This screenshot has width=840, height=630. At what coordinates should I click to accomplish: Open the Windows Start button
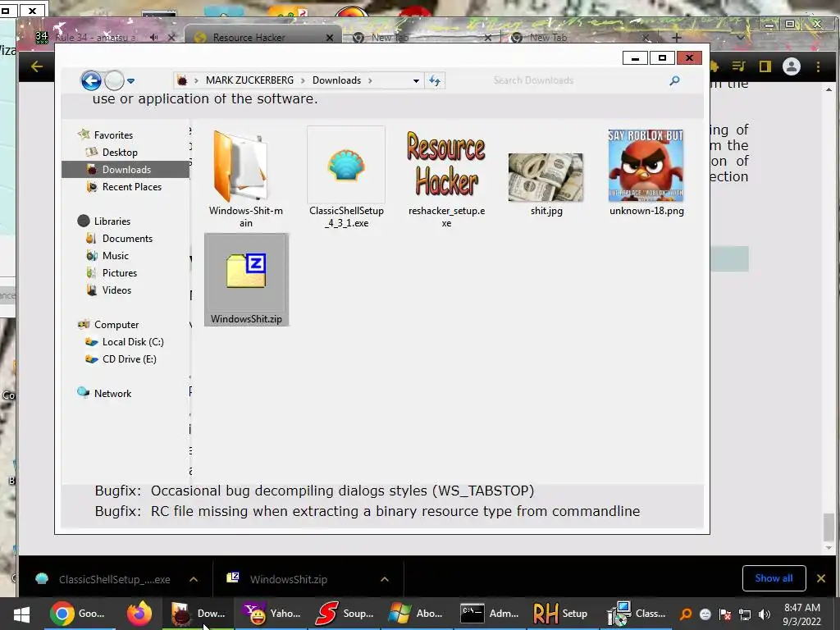21,614
